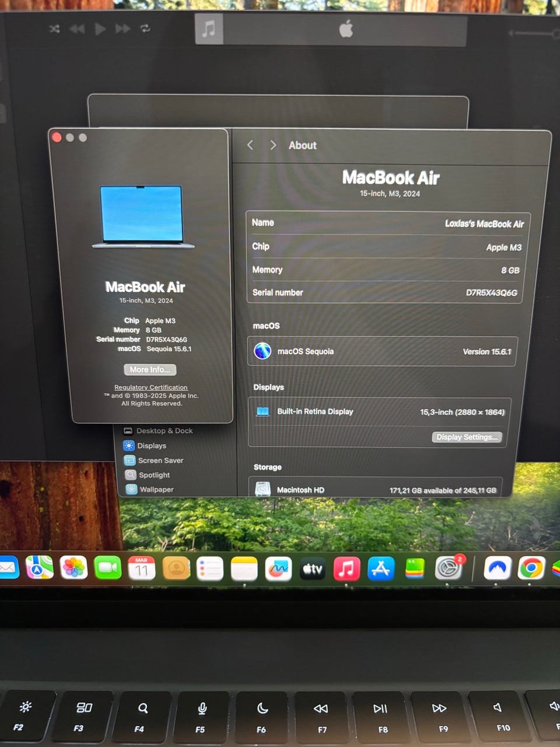Screen dimensions: 560x747
Task: Click the Apple logo in Music display
Action: pos(346,29)
